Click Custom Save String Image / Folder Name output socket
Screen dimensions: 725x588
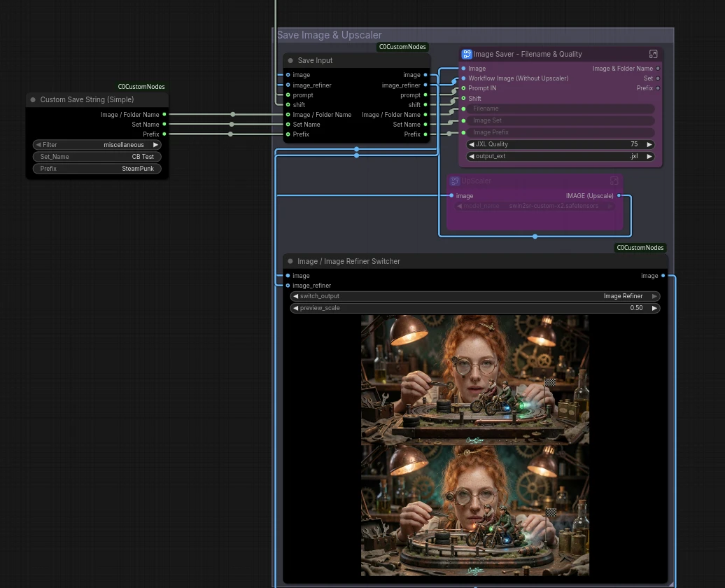click(x=164, y=114)
